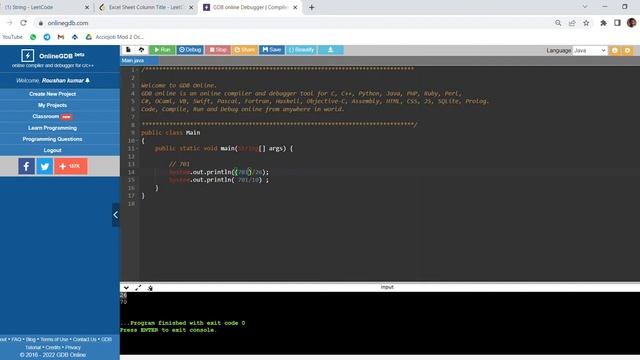Open the notification bell beside Roushan kumar
The height and width of the screenshot is (360, 640).
[87, 80]
